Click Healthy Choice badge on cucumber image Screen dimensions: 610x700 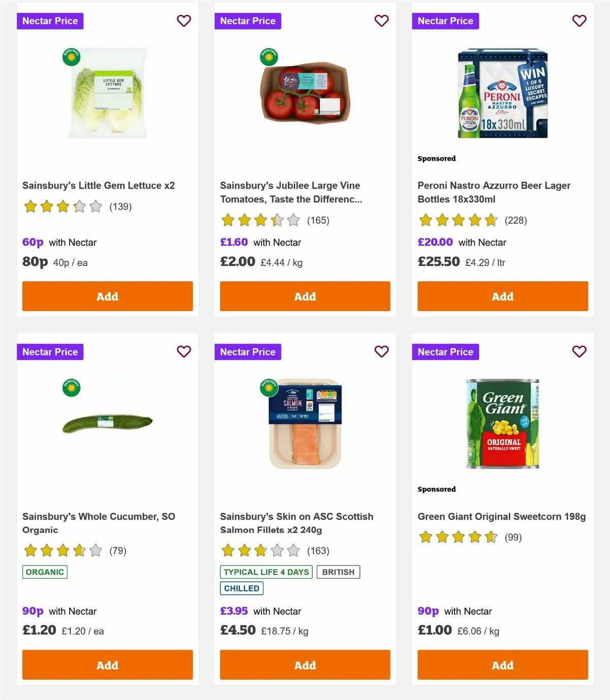(x=72, y=387)
